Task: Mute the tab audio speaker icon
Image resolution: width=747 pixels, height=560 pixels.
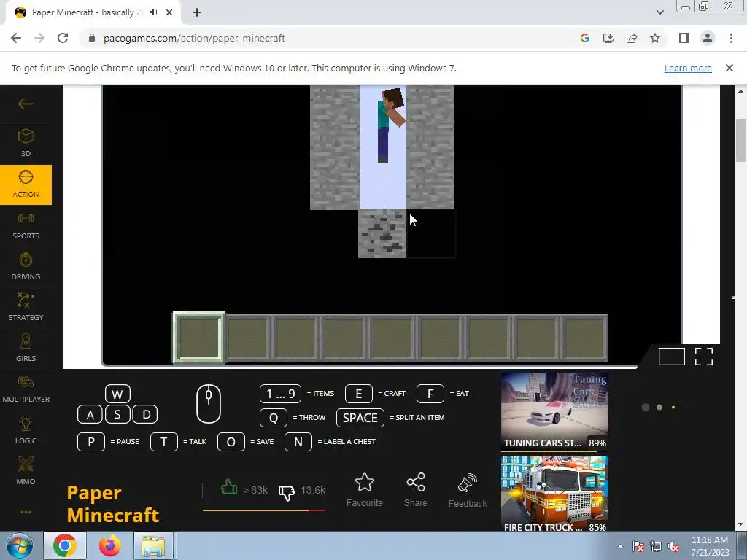Action: tap(153, 12)
